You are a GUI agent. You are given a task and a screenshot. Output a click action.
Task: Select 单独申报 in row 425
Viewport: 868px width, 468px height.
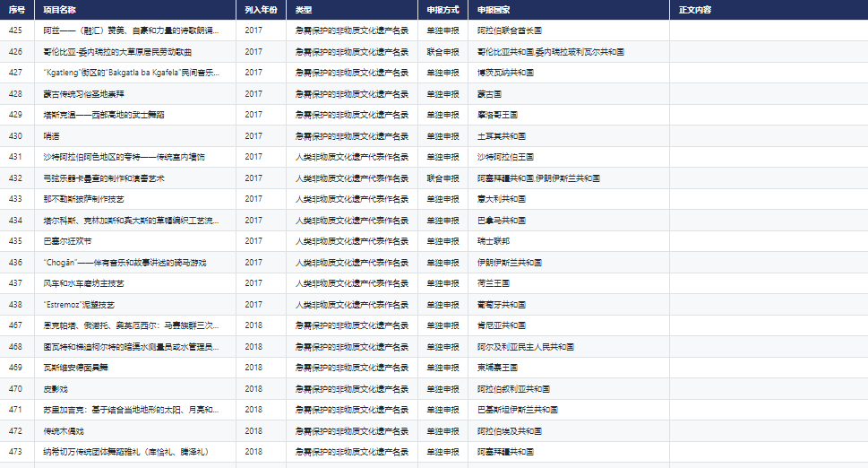point(443,30)
